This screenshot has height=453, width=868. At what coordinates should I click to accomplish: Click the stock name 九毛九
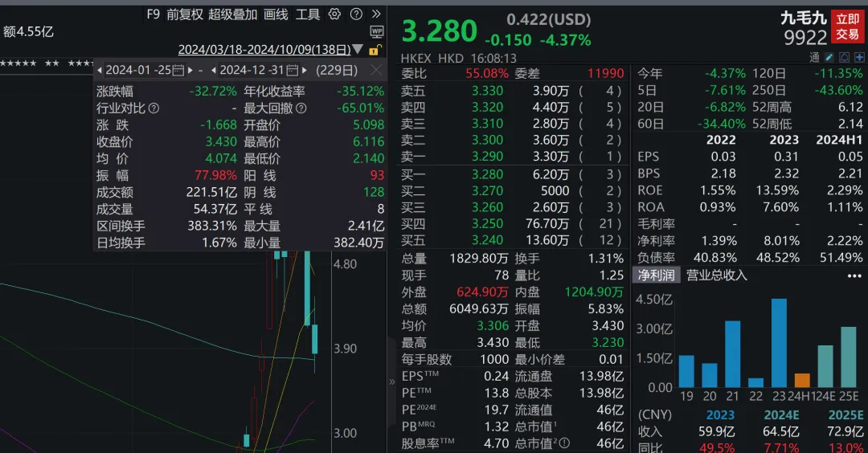tap(803, 18)
